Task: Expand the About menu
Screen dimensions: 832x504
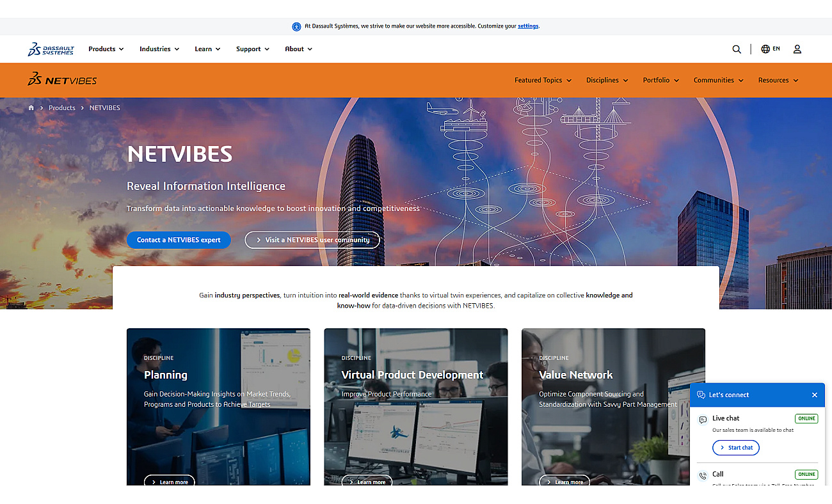Action: pyautogui.click(x=299, y=49)
